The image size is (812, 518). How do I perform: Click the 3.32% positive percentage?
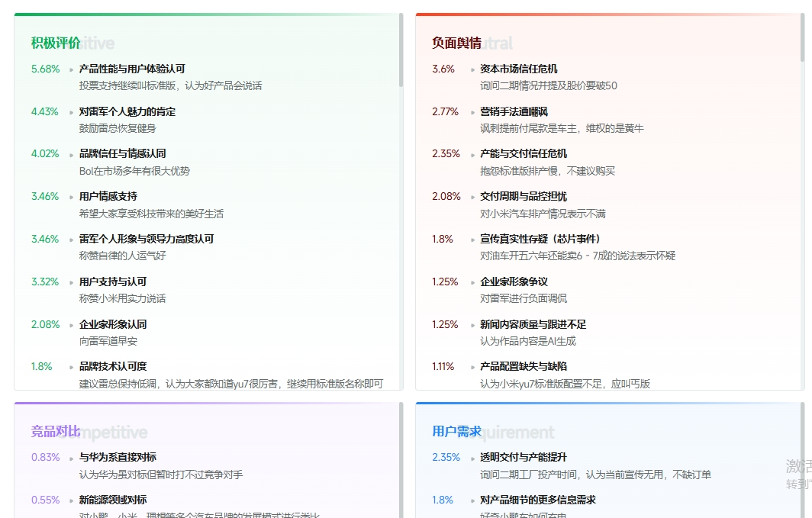(x=45, y=282)
